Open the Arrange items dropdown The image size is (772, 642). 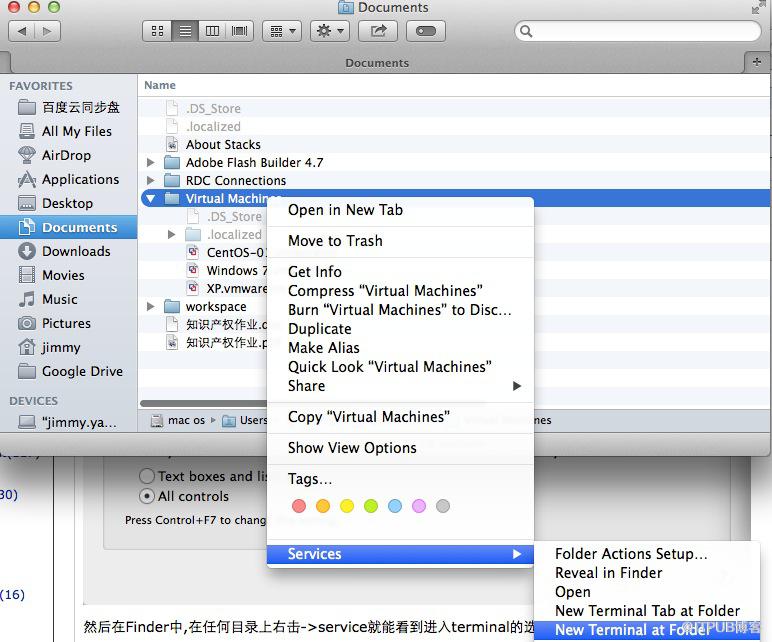coord(282,31)
